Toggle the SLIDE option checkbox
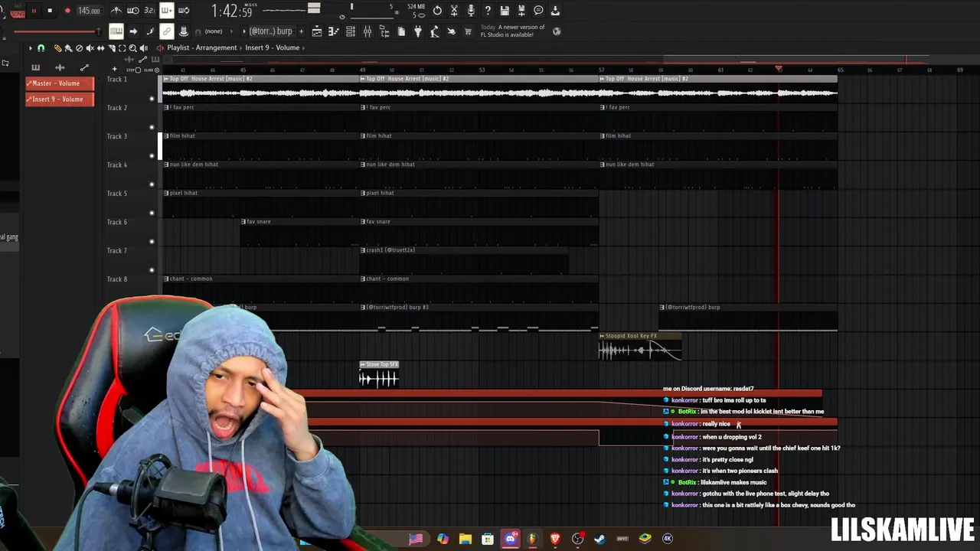The width and height of the screenshot is (980, 551). [x=157, y=70]
